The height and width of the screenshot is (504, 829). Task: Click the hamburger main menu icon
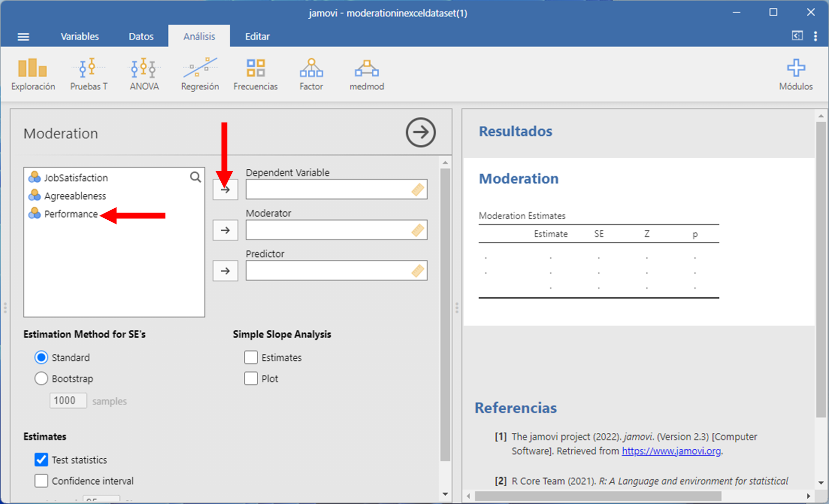point(23,37)
